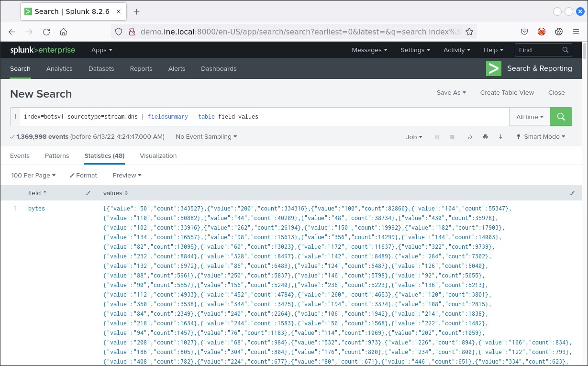Open No Event Sampling dropdown

click(206, 137)
